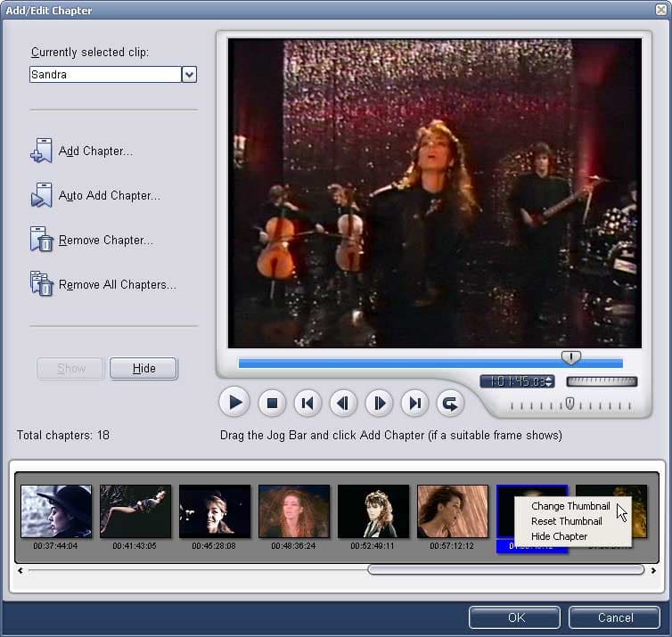
Task: Click the timecode spinner arrows
Action: click(x=549, y=381)
